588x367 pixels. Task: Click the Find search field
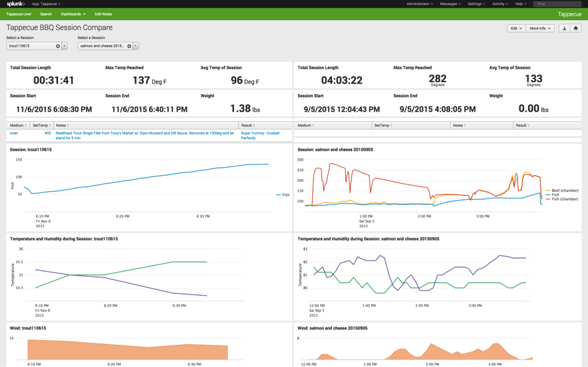pyautogui.click(x=557, y=4)
